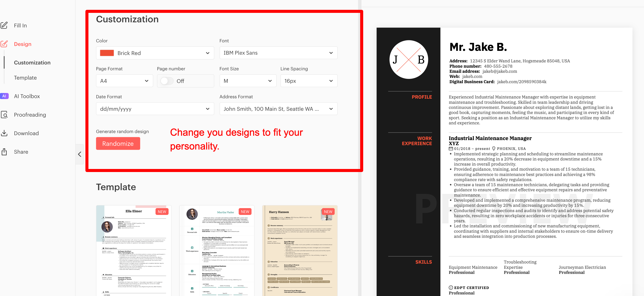Click the Randomize design button
Viewport: 644px width, 296px height.
coord(118,143)
